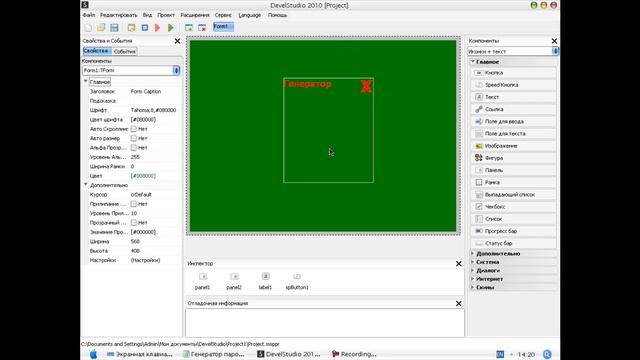This screenshot has width=640, height=360.
Task: Select the Фигура component
Action: pyautogui.click(x=513, y=158)
